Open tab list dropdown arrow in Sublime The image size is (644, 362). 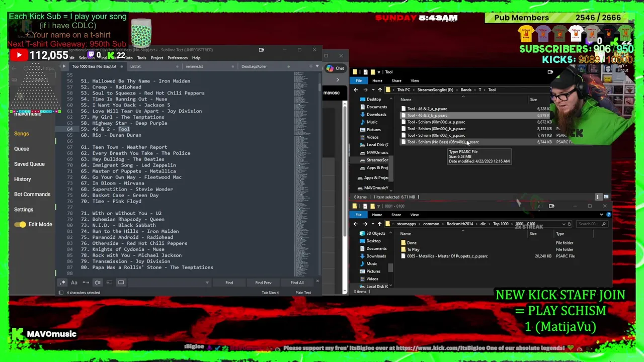tap(317, 66)
